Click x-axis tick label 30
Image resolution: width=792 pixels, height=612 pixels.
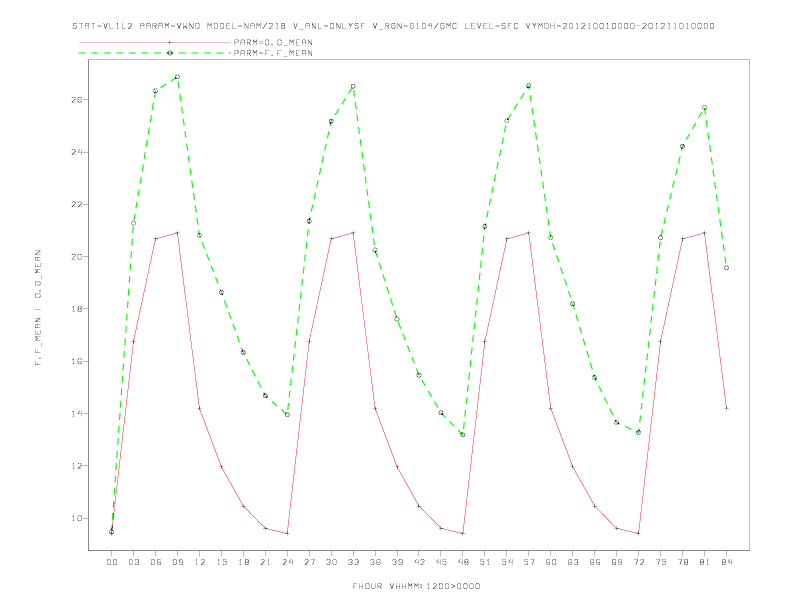click(331, 562)
